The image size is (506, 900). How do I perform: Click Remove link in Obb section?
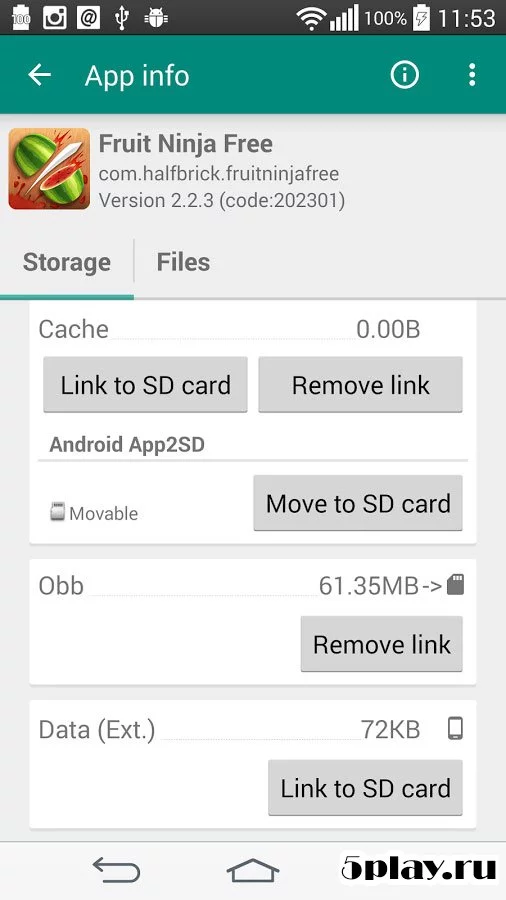[x=382, y=644]
